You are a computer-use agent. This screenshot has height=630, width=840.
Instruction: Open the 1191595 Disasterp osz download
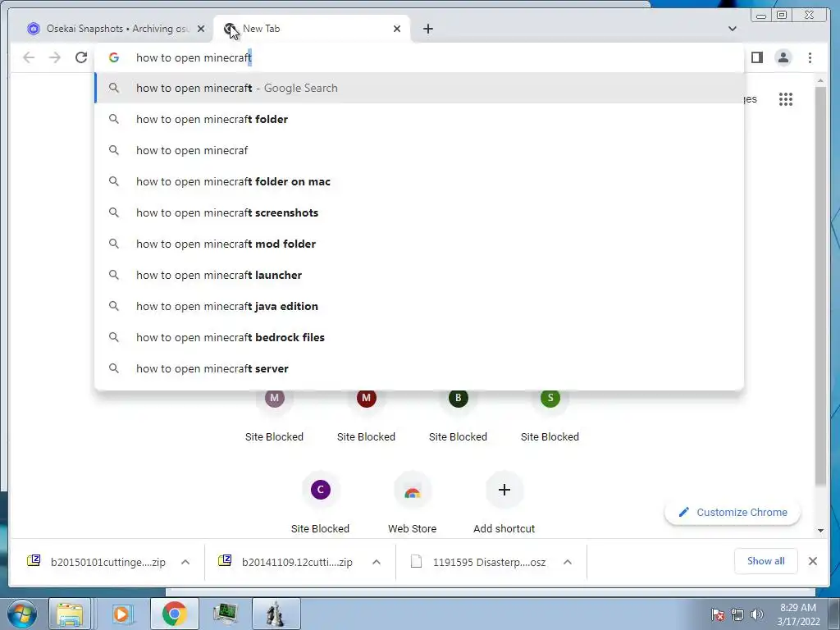[478, 562]
